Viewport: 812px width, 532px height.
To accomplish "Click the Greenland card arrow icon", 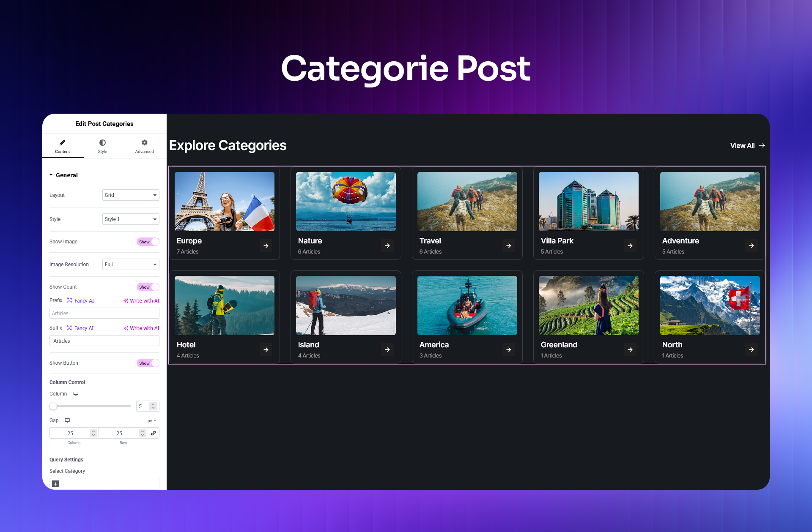I will 630,349.
